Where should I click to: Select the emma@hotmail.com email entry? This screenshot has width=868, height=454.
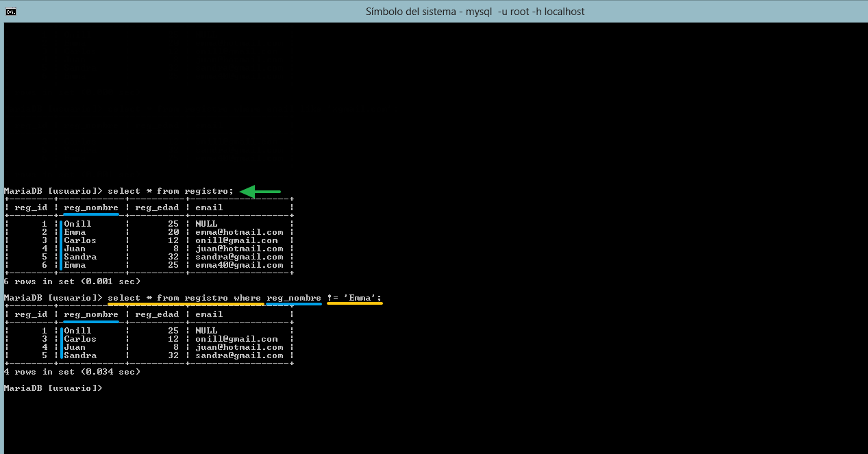click(239, 232)
